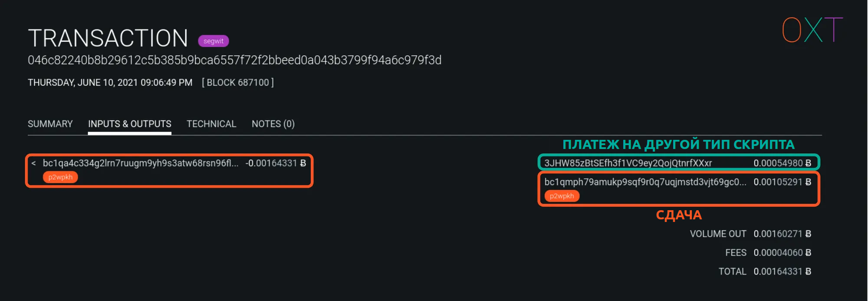Viewport: 868px width, 301px height.
Task: Open input address bc1qa4c334g2lrn7...
Action: click(x=140, y=163)
